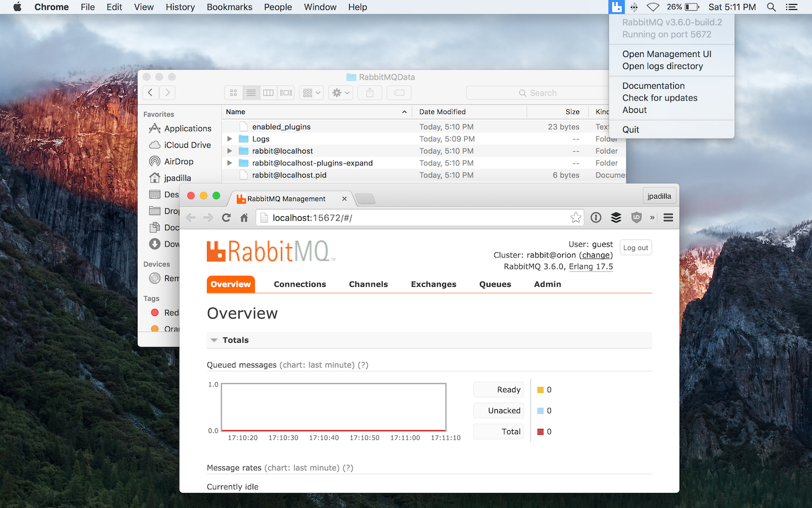The width and height of the screenshot is (812, 508).
Task: Switch to the Connections tab
Action: [x=300, y=284]
